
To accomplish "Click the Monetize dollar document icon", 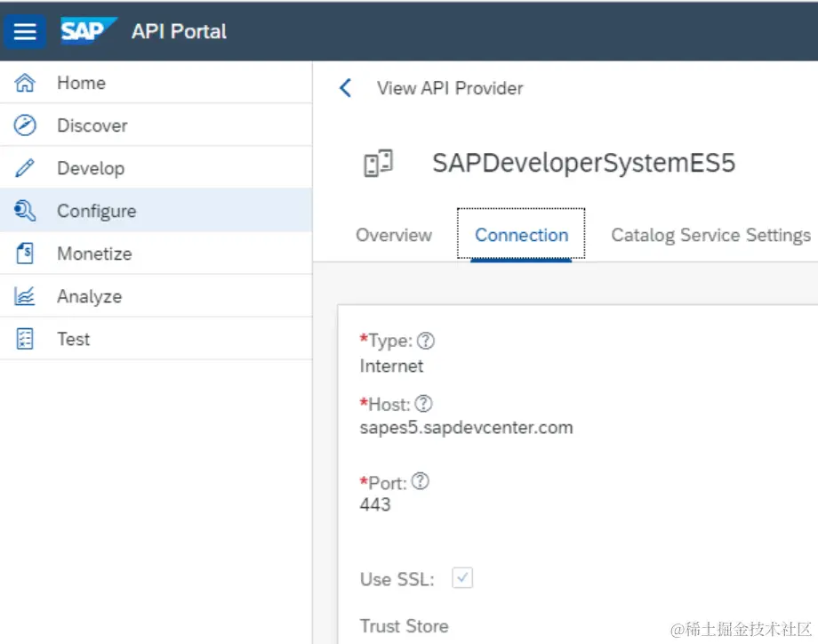I will (x=26, y=254).
